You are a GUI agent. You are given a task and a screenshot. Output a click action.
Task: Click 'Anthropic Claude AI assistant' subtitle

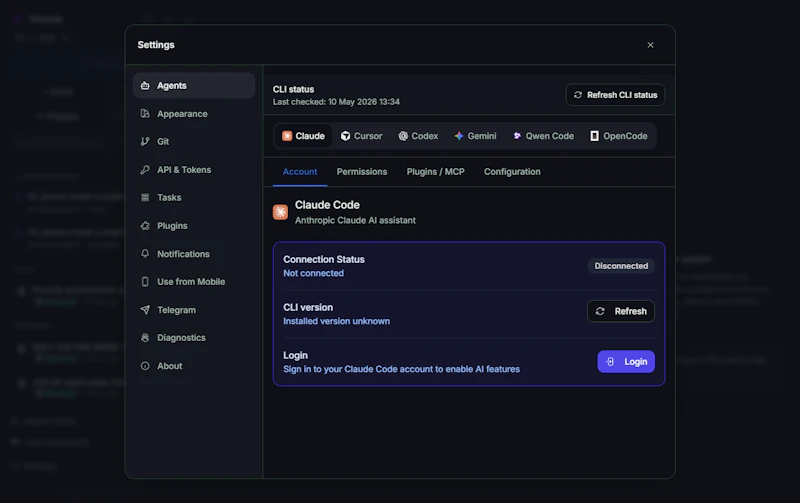(355, 220)
